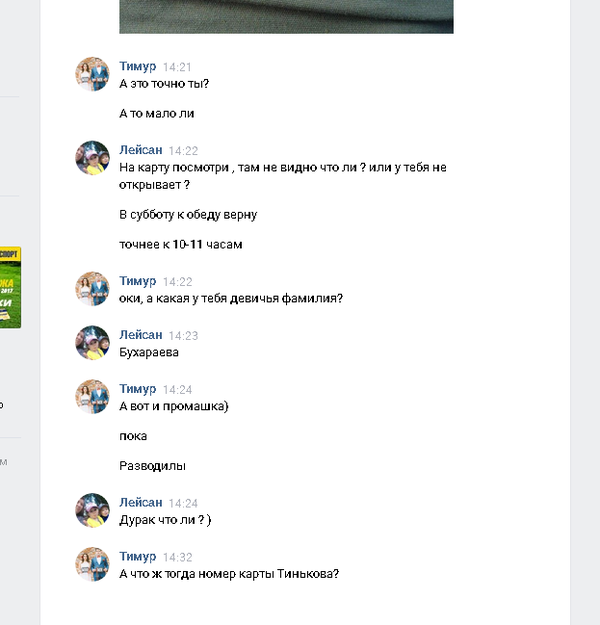The width and height of the screenshot is (600, 625).
Task: Open Лейсан's avatar at the 14:24 message
Action: click(92, 511)
